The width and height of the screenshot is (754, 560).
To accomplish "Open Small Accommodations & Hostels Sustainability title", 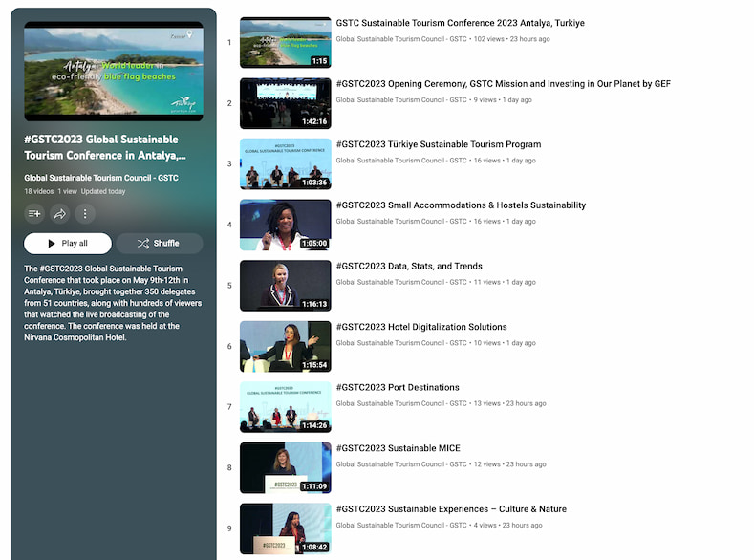I will coord(461,205).
